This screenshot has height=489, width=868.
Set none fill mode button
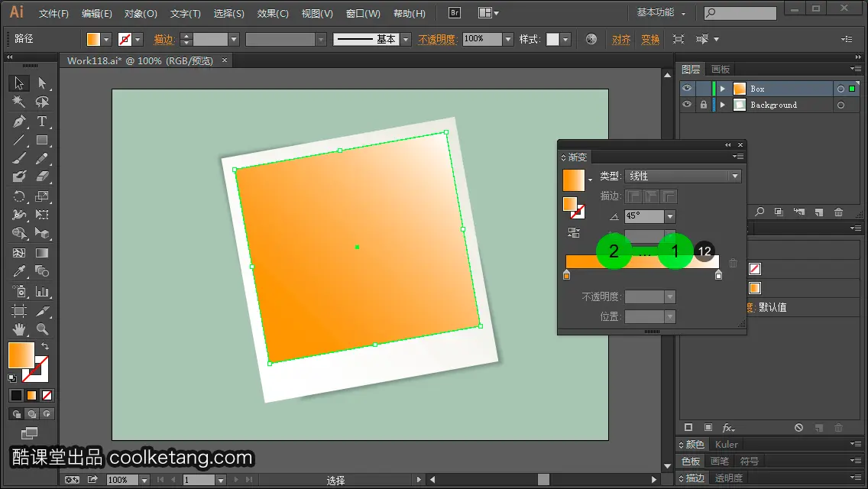(47, 396)
